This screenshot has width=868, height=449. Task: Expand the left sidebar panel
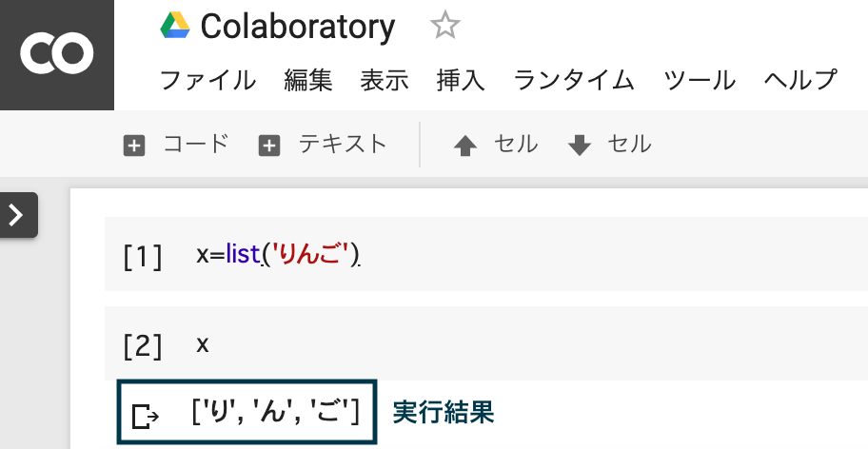[x=18, y=215]
